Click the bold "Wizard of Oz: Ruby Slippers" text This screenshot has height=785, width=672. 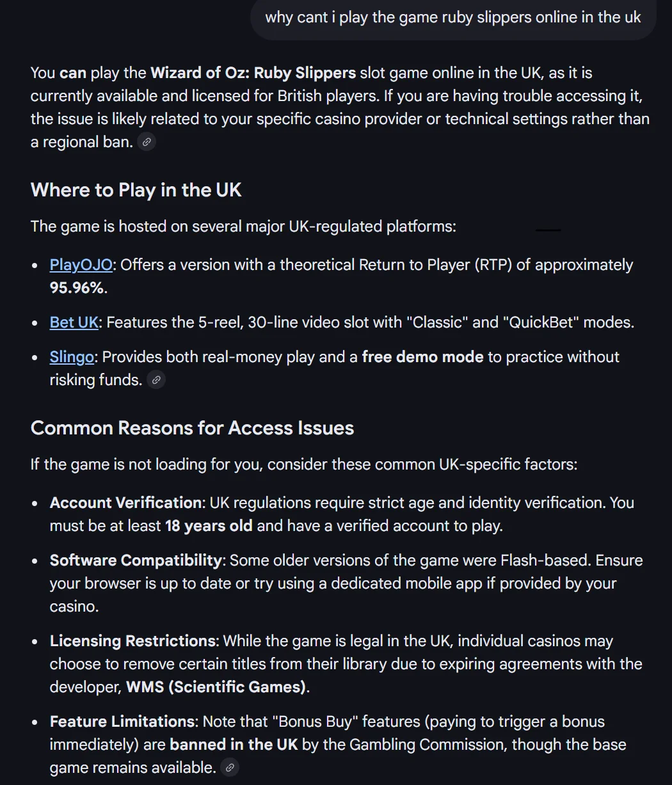(253, 73)
